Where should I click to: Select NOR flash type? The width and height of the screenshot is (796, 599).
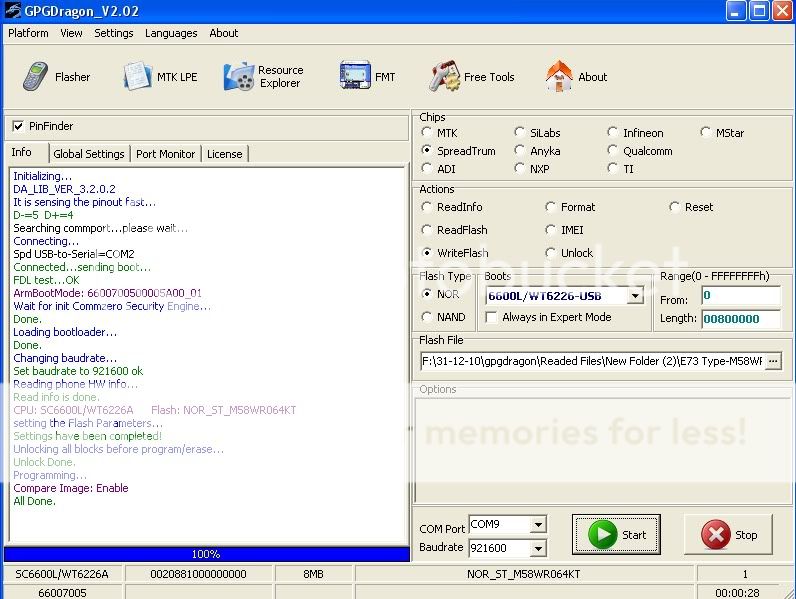[426, 294]
